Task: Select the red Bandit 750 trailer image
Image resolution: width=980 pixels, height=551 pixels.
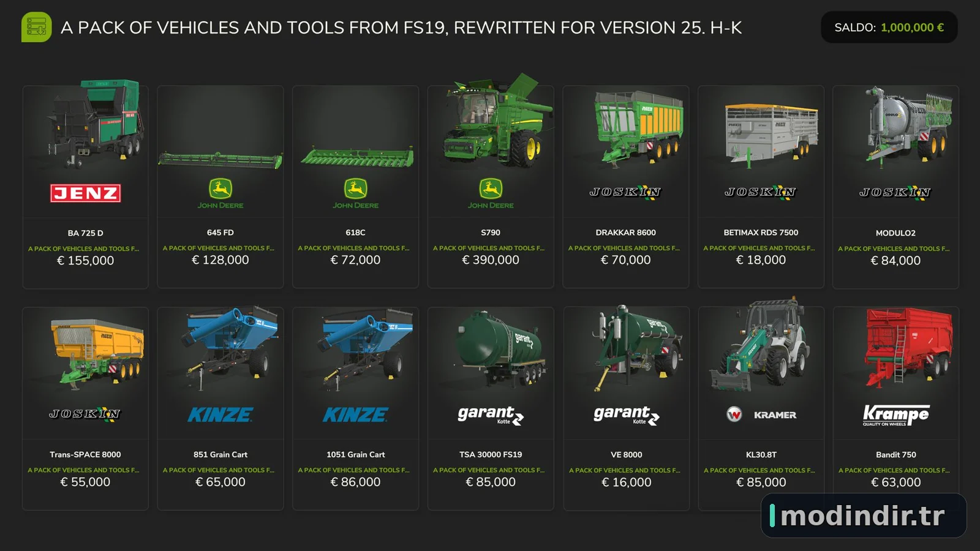Action: click(x=909, y=347)
